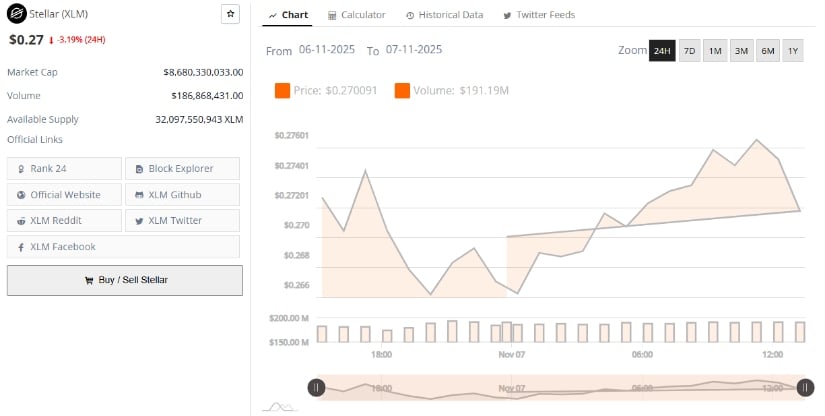
Task: Open the Historical Data tab
Action: coord(444,15)
